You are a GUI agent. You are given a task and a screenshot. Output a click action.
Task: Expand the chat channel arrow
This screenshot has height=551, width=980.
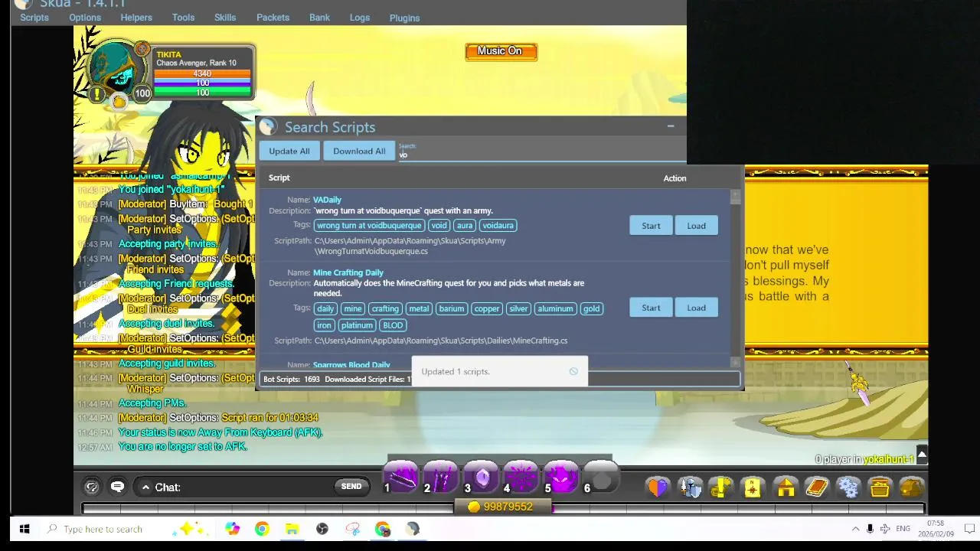point(145,487)
